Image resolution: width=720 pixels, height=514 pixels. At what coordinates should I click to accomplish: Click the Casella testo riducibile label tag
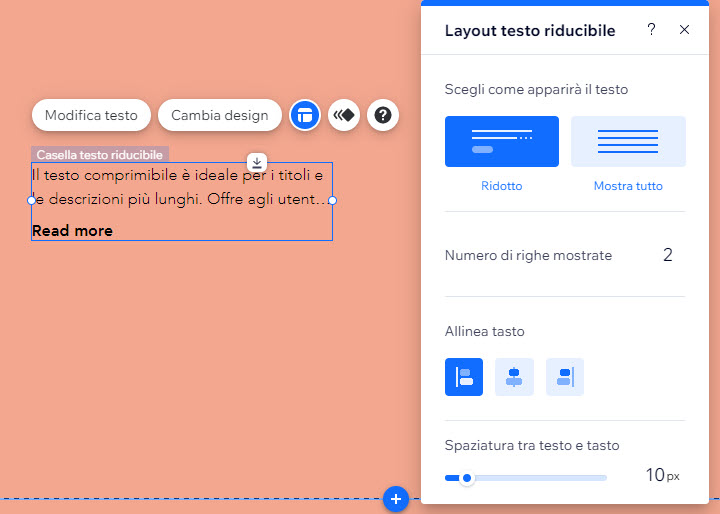(x=100, y=154)
